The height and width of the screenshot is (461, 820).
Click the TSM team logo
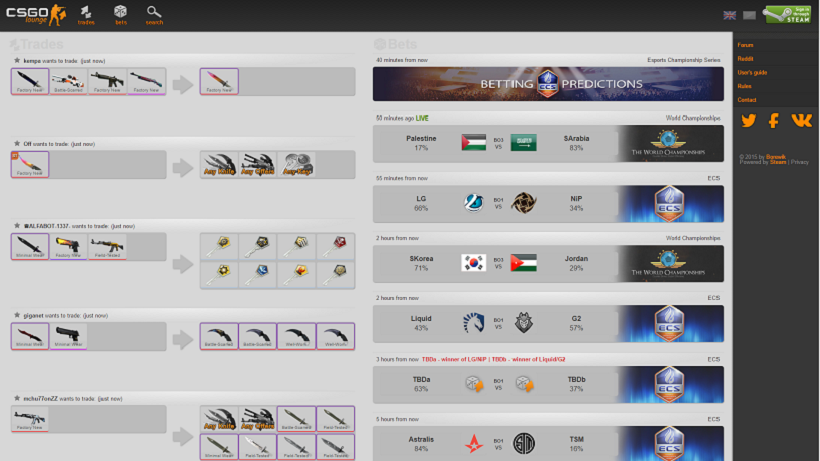(x=523, y=444)
